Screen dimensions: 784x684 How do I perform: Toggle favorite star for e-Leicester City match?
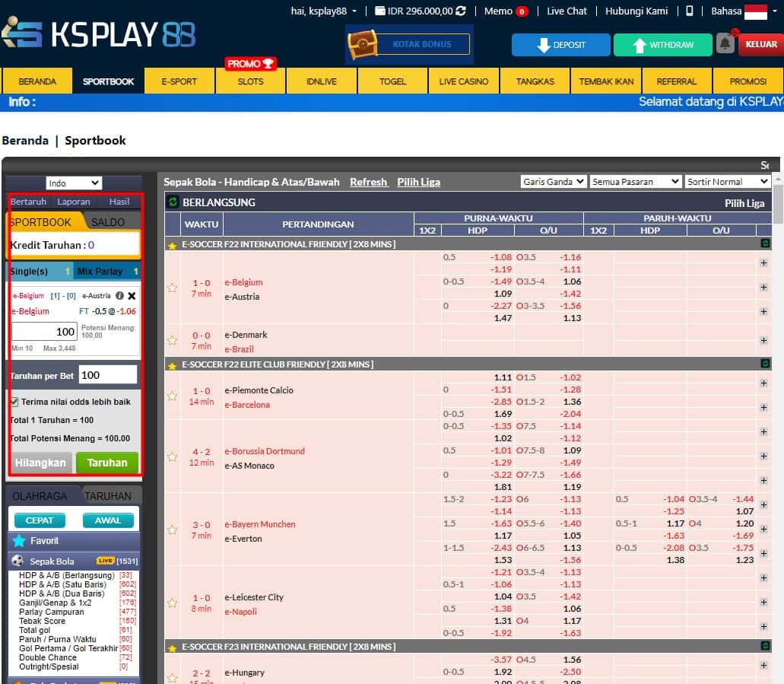coord(173,603)
